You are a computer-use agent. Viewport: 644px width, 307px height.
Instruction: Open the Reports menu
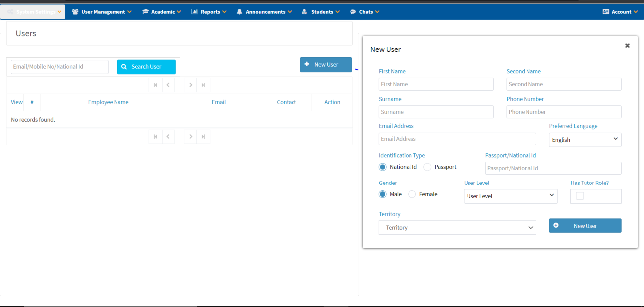coord(209,12)
